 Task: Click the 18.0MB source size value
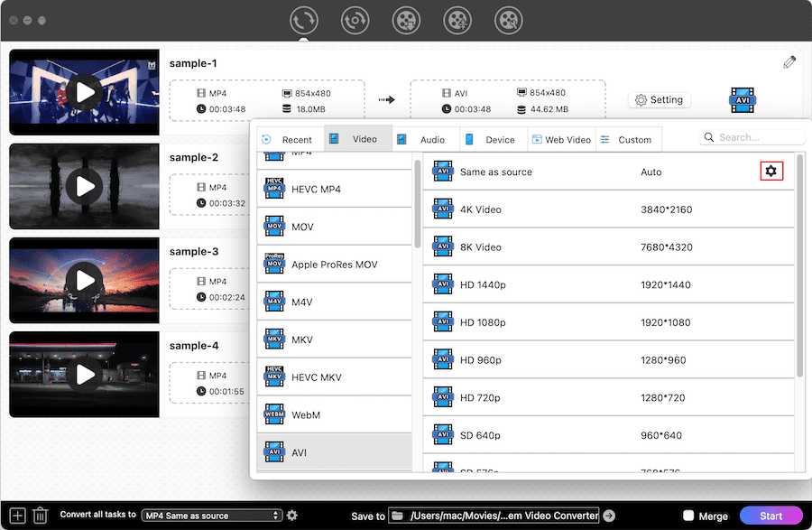pyautogui.click(x=310, y=109)
